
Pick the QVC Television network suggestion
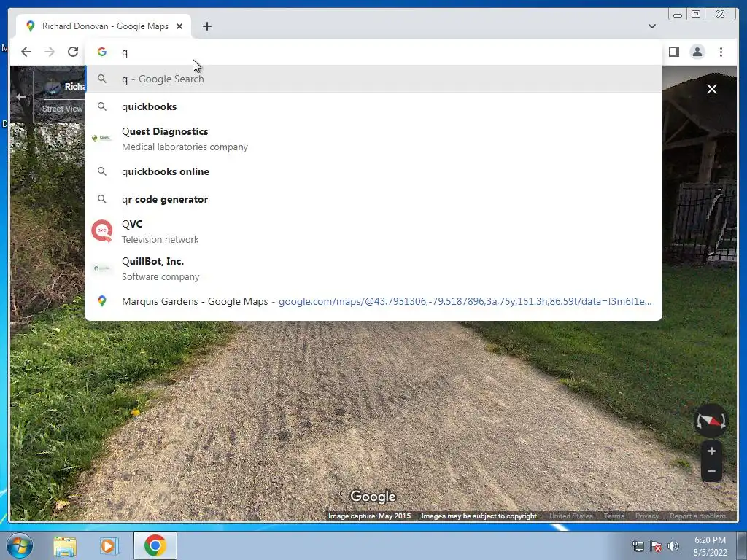[374, 231]
